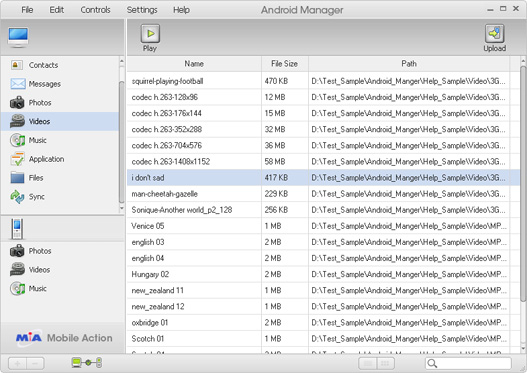
Task: Click the search magnifier icon
Action: pos(432,363)
